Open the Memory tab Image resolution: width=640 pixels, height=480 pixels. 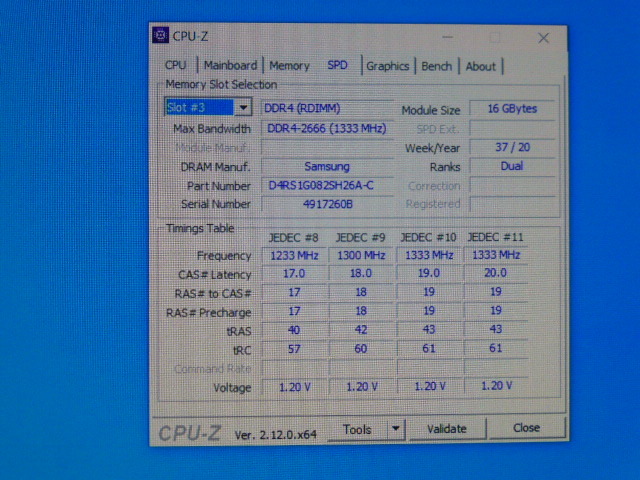[x=289, y=66]
